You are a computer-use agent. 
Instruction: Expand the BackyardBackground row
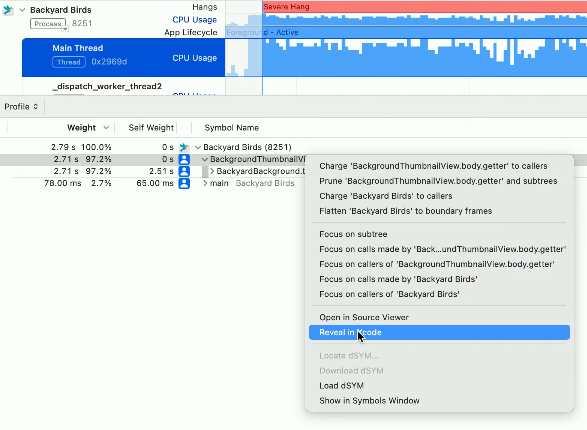(x=212, y=171)
